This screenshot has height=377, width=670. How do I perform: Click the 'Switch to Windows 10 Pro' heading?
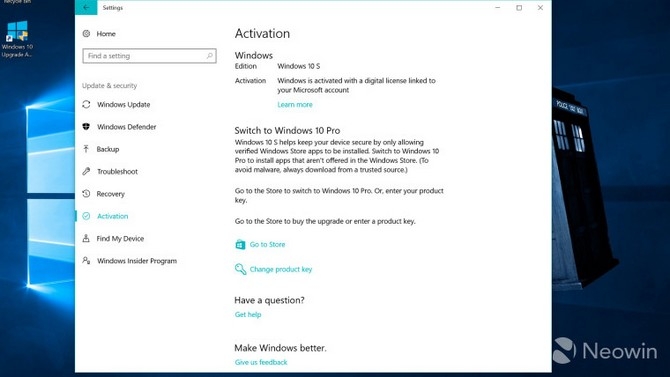pyautogui.click(x=287, y=130)
